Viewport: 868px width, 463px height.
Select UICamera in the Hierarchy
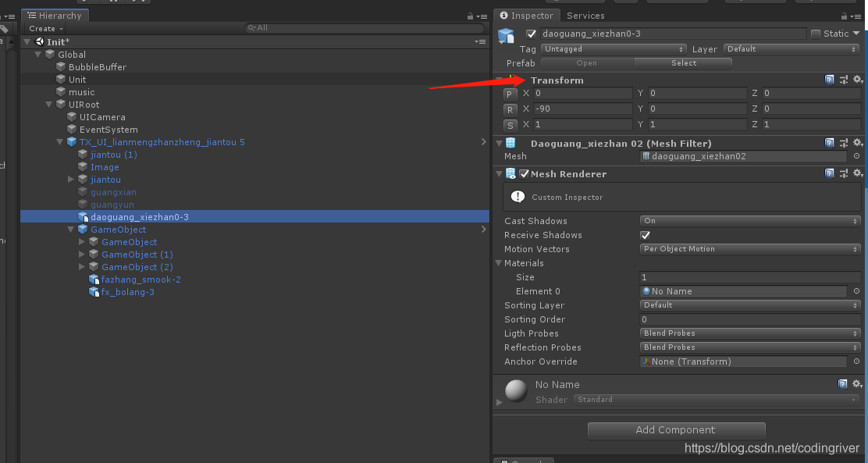click(102, 117)
